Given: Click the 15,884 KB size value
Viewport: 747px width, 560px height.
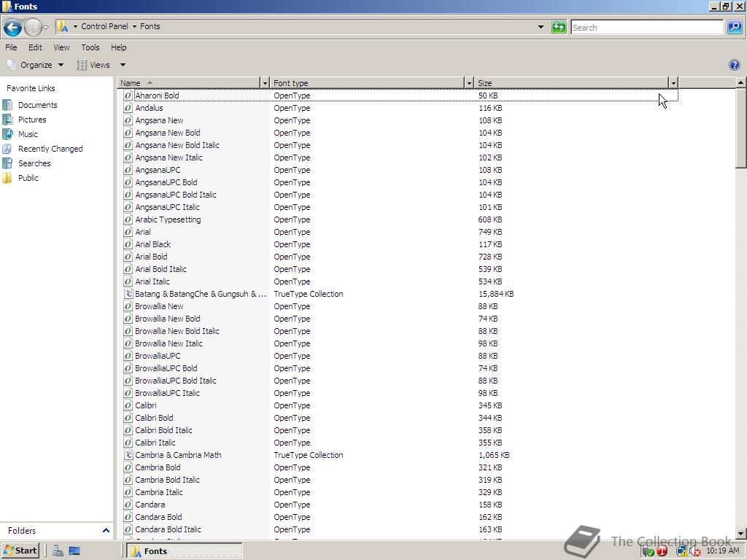Looking at the screenshot, I should 496,294.
